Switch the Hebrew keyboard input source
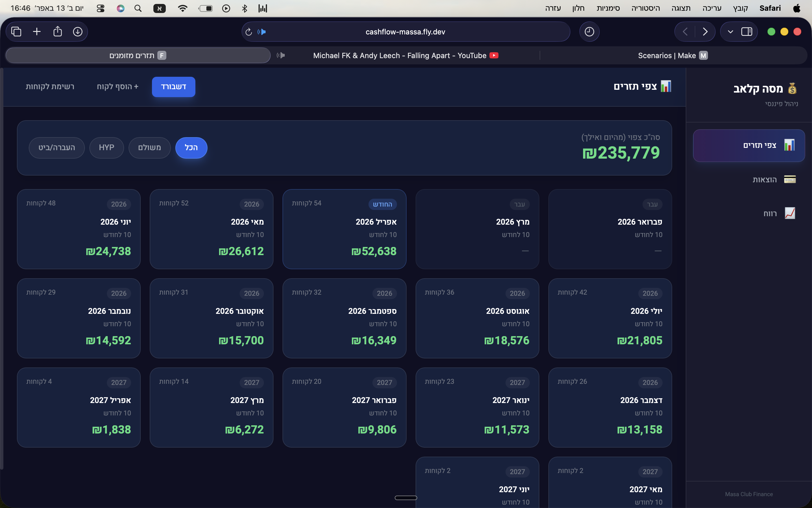Screen dimensions: 812x508 (x=159, y=8)
